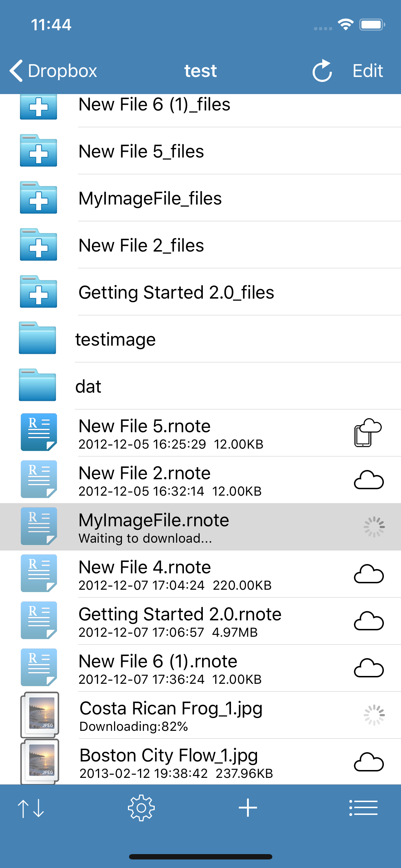Tap the refresh icon in the header

[x=322, y=71]
